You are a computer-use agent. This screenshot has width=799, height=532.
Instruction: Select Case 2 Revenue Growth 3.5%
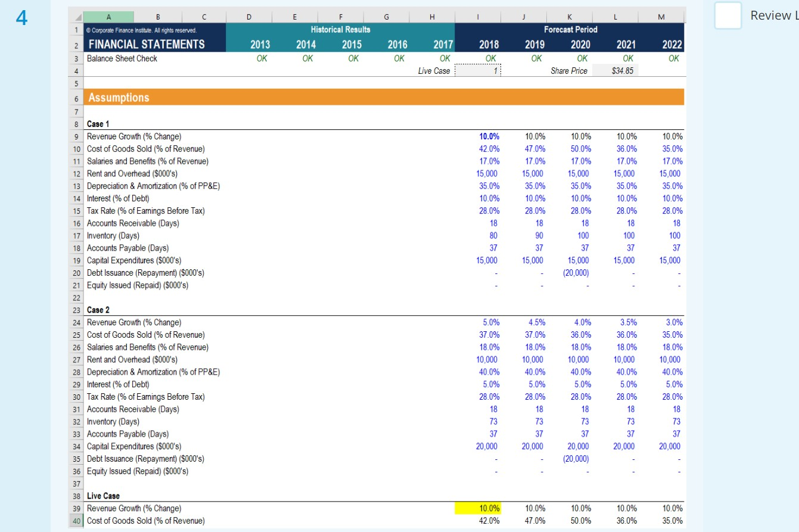click(628, 322)
